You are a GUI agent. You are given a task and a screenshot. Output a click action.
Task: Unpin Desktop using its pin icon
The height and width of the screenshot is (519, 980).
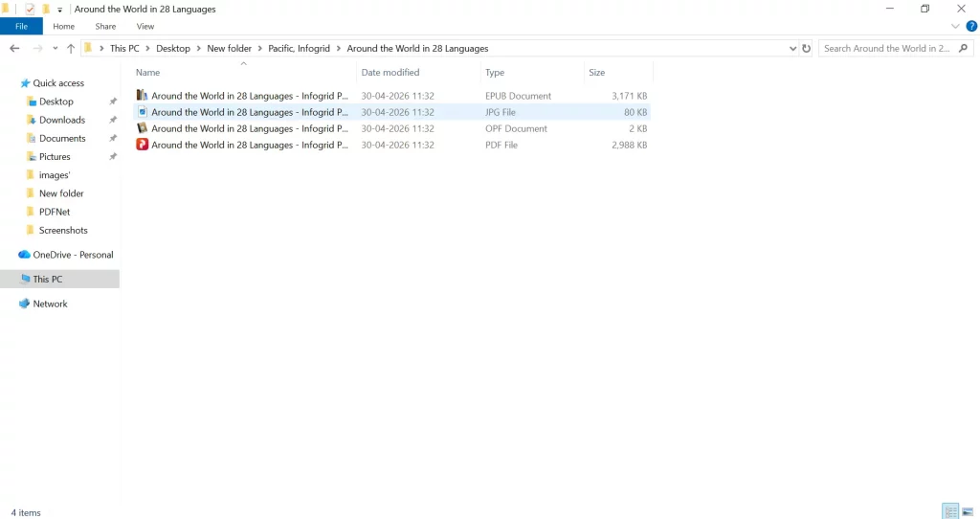(113, 102)
